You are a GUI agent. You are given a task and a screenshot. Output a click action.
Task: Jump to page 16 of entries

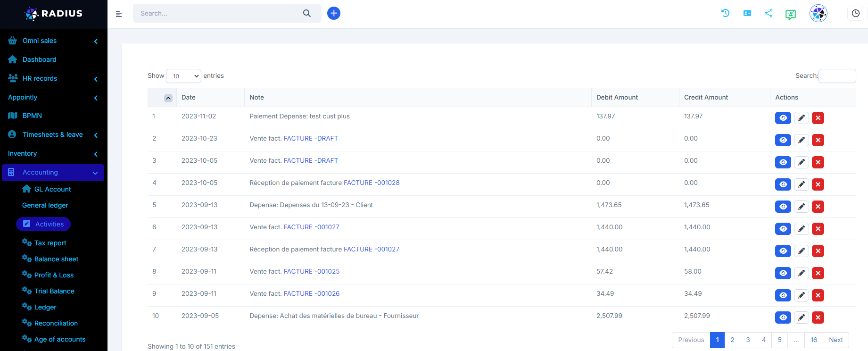[x=814, y=340]
